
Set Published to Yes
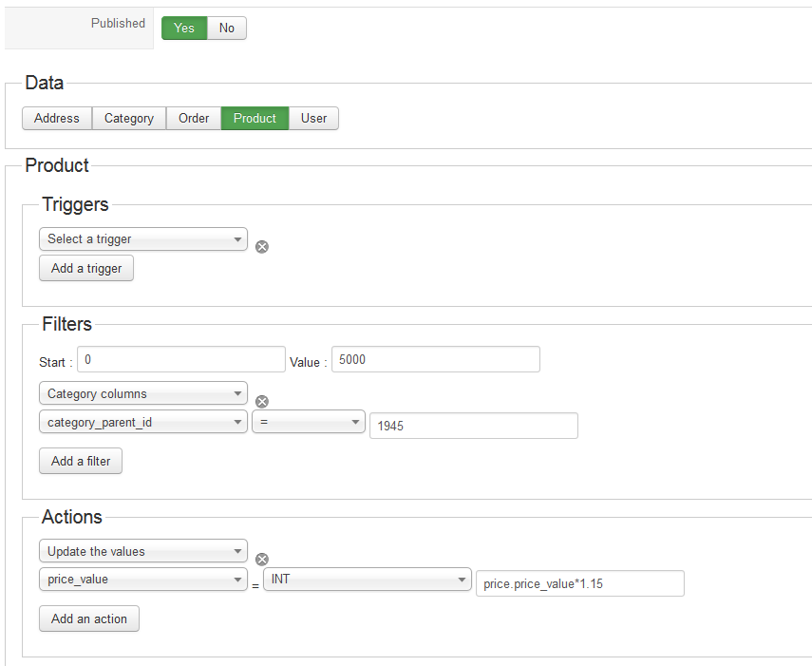184,29
